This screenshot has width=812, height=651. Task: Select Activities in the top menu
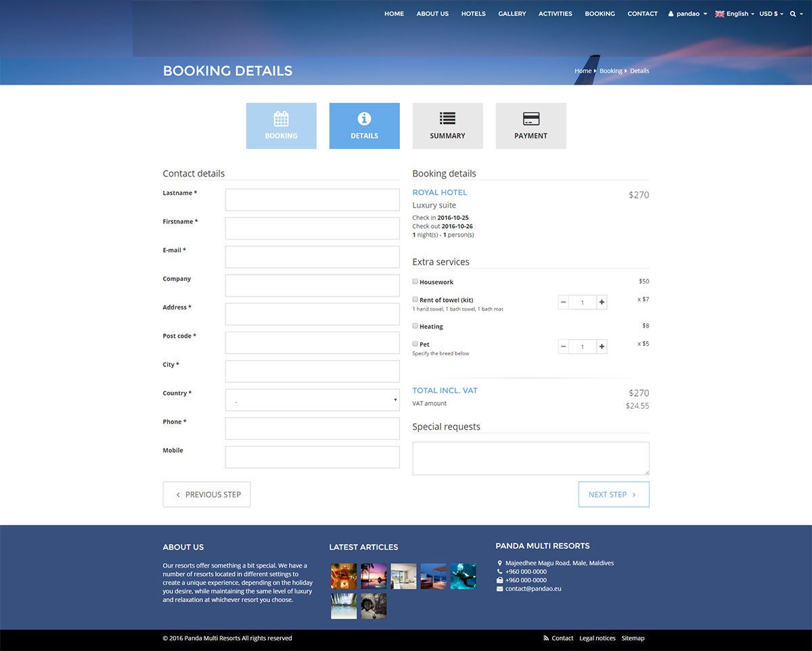pyautogui.click(x=556, y=14)
